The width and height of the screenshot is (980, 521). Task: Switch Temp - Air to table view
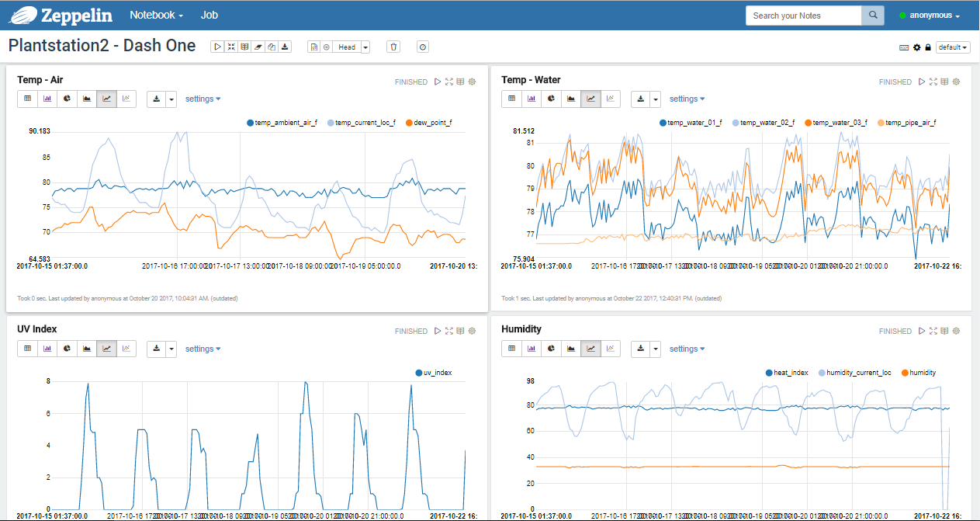click(x=27, y=99)
